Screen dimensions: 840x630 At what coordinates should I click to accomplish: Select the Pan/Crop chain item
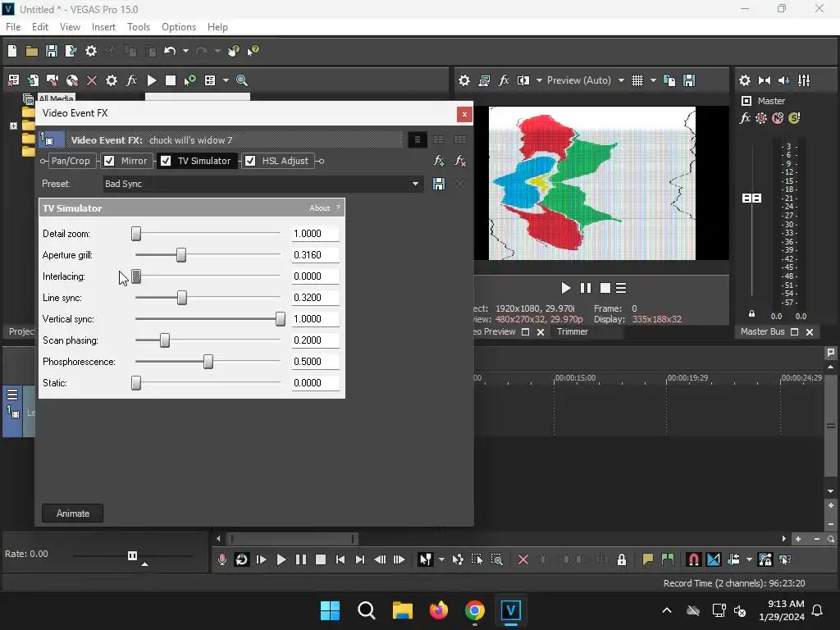click(71, 161)
